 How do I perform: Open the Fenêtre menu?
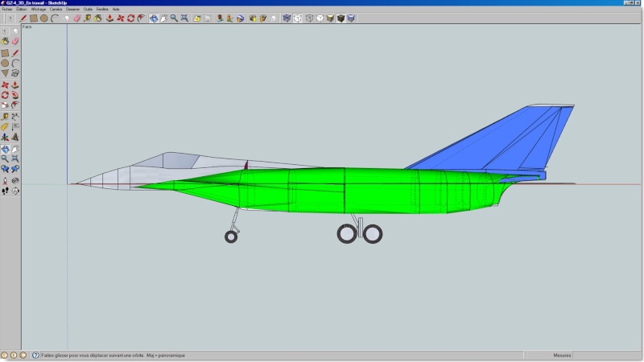click(x=102, y=9)
